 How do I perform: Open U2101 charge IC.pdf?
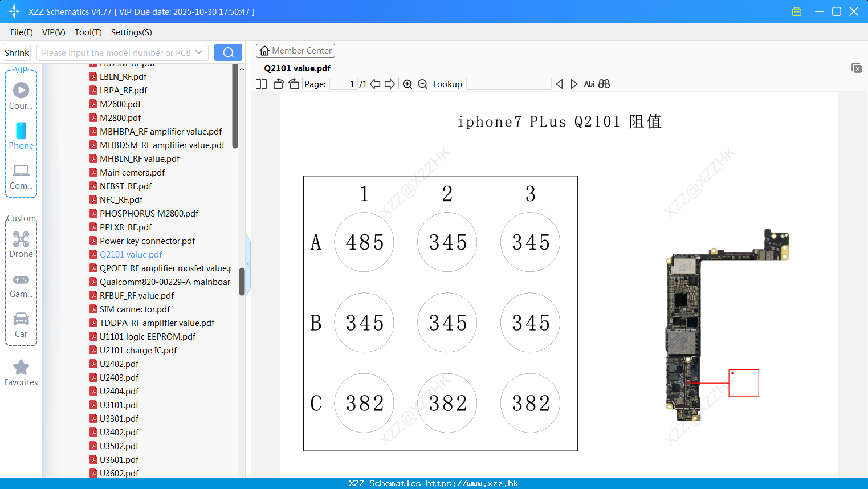point(138,350)
